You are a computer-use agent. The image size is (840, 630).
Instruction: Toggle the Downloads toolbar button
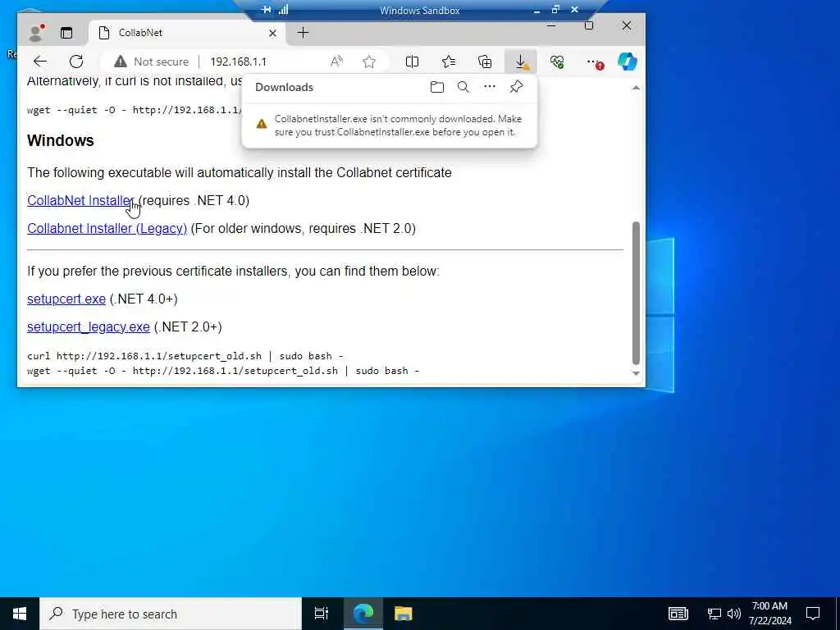pos(521,62)
